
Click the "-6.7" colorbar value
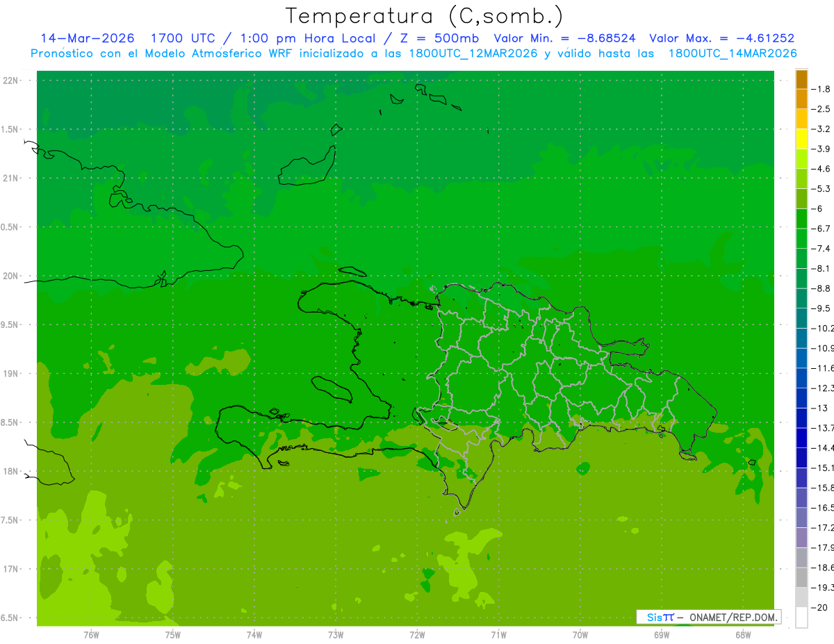[x=821, y=229]
